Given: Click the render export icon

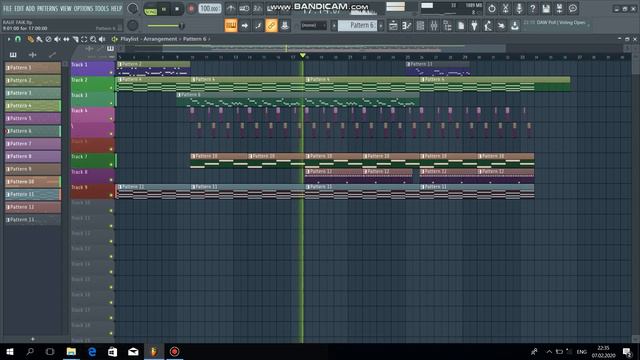Looking at the screenshot, I should click(560, 9).
